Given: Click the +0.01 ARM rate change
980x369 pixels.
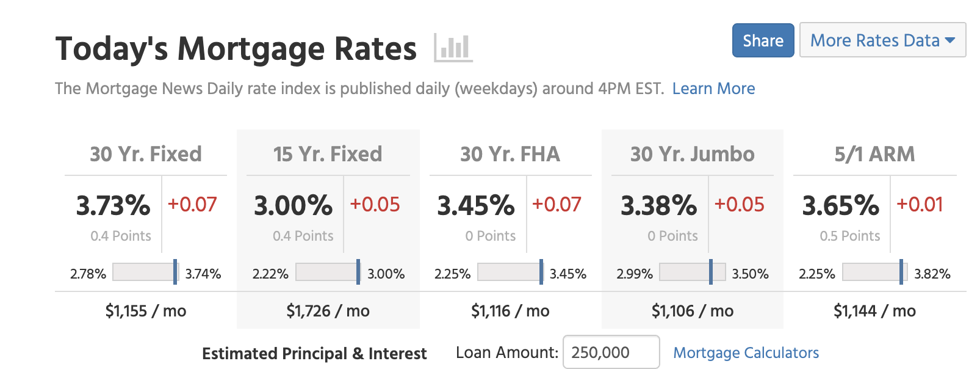Looking at the screenshot, I should pos(920,204).
